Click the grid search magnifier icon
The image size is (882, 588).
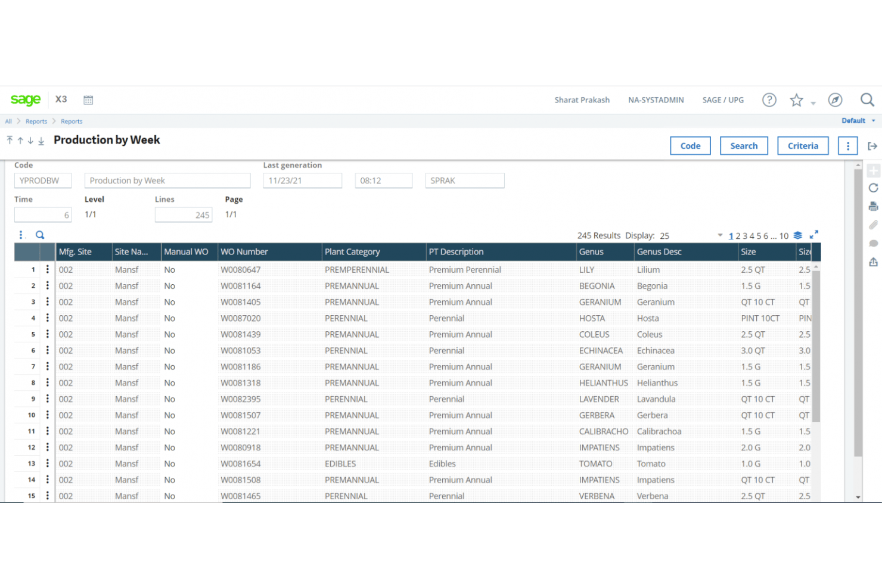(40, 235)
